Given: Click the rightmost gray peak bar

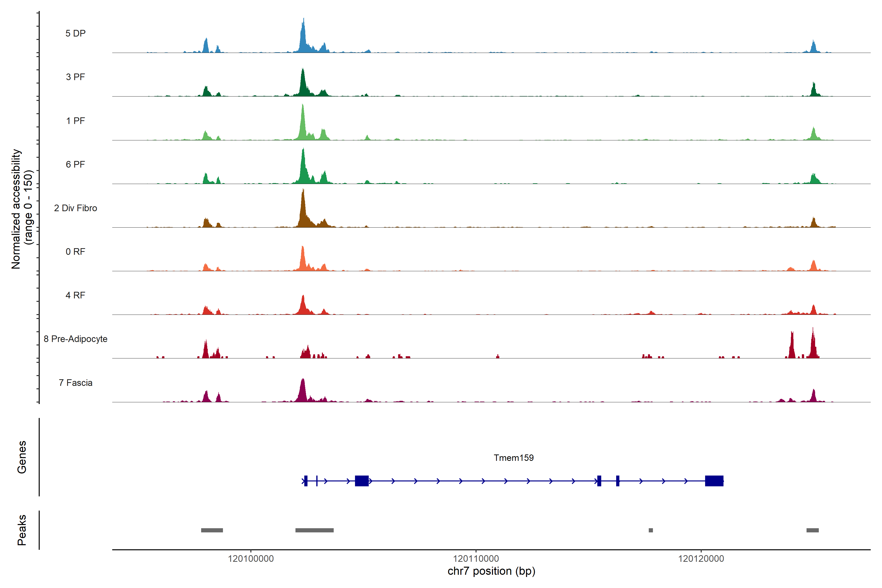Looking at the screenshot, I should [x=813, y=530].
